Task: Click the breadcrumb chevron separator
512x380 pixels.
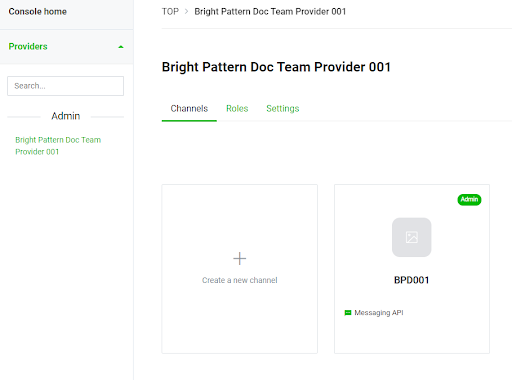Action: [187, 12]
